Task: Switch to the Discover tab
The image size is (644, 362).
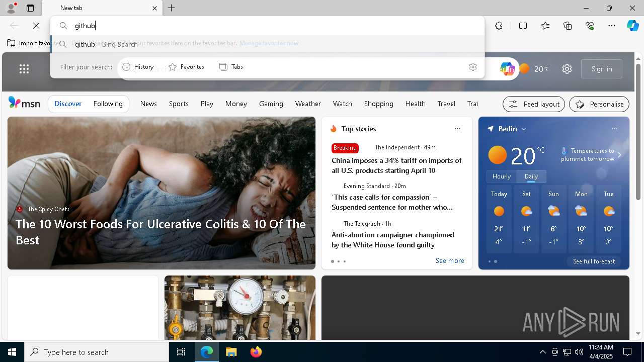Action: [x=68, y=104]
